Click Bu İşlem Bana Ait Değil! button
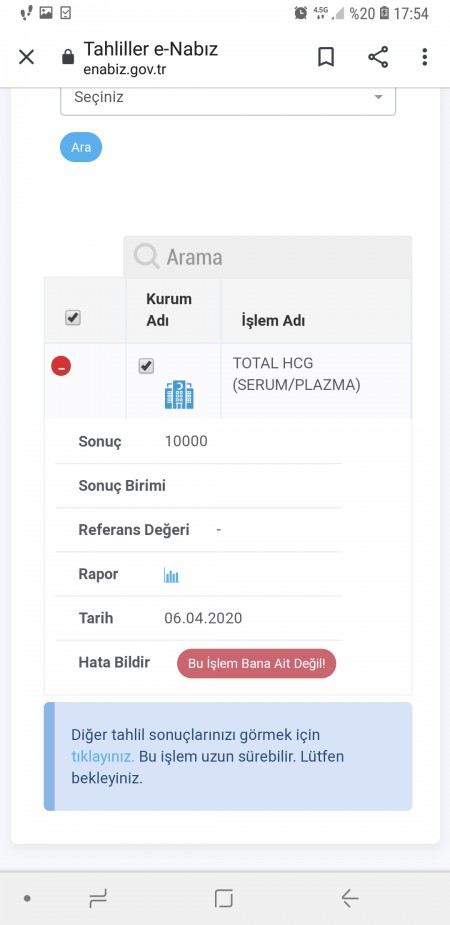The height and width of the screenshot is (925, 450). pyautogui.click(x=257, y=663)
